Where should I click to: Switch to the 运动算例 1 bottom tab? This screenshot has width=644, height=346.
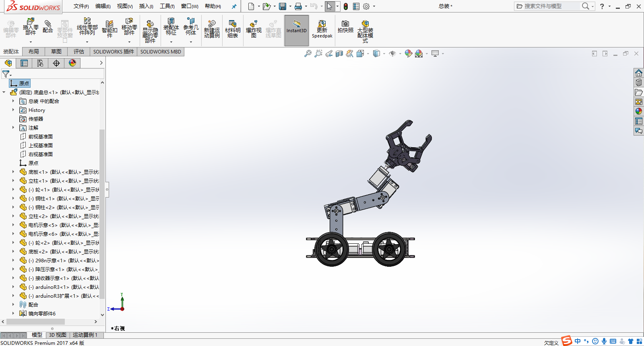(85, 335)
